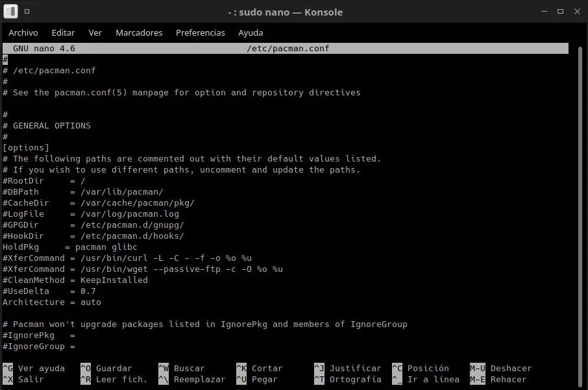The width and height of the screenshot is (588, 390).
Task: Click the Konsole terminal icon in title bar
Action: pos(10,12)
